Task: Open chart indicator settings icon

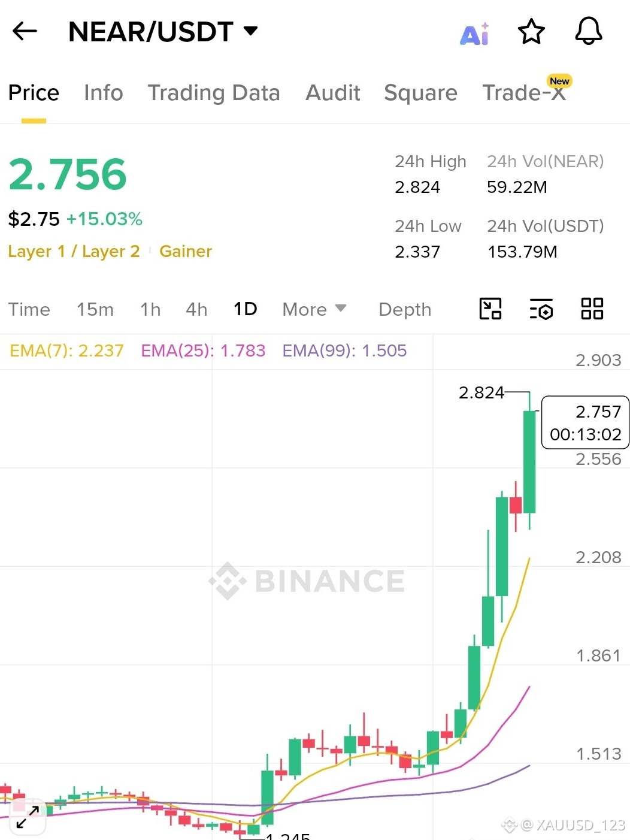Action: [541, 309]
